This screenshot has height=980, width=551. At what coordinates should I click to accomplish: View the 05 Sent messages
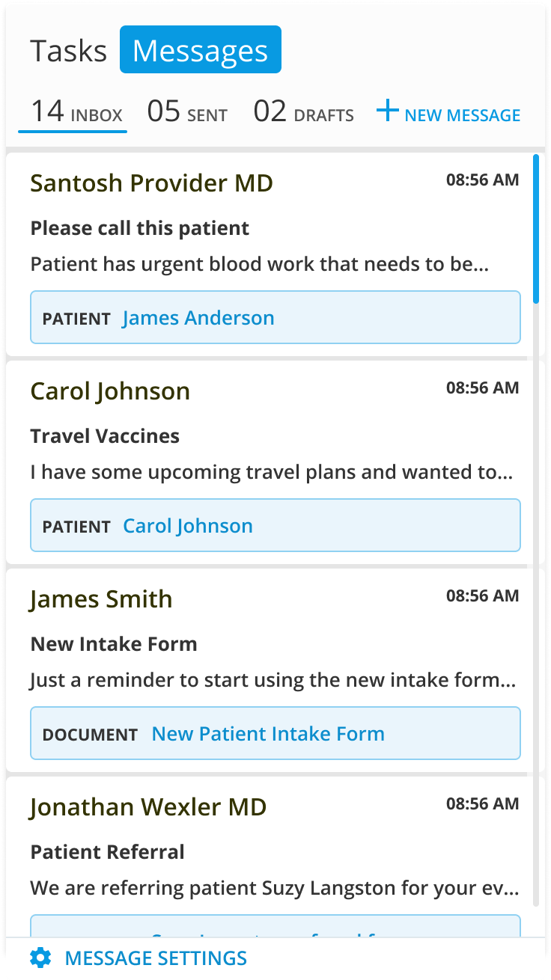[187, 113]
